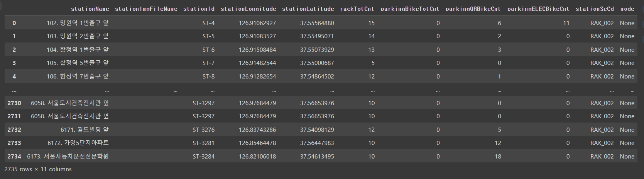Click station name '104. 합정역 1번출구 앞'

pyautogui.click(x=78, y=50)
